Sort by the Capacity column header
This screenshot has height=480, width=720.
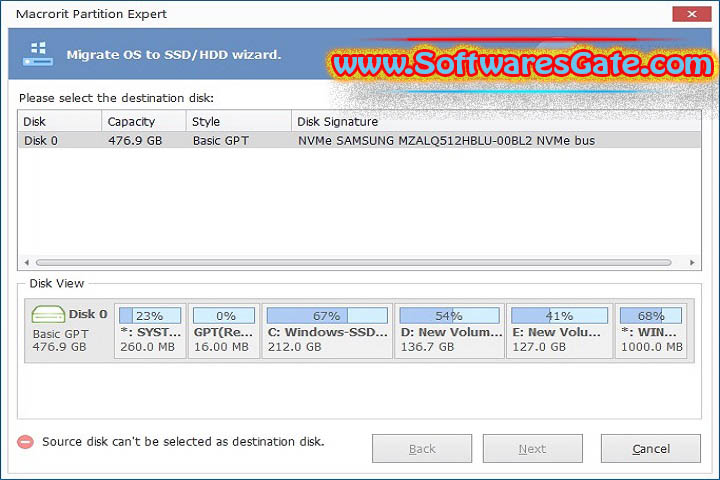point(144,121)
